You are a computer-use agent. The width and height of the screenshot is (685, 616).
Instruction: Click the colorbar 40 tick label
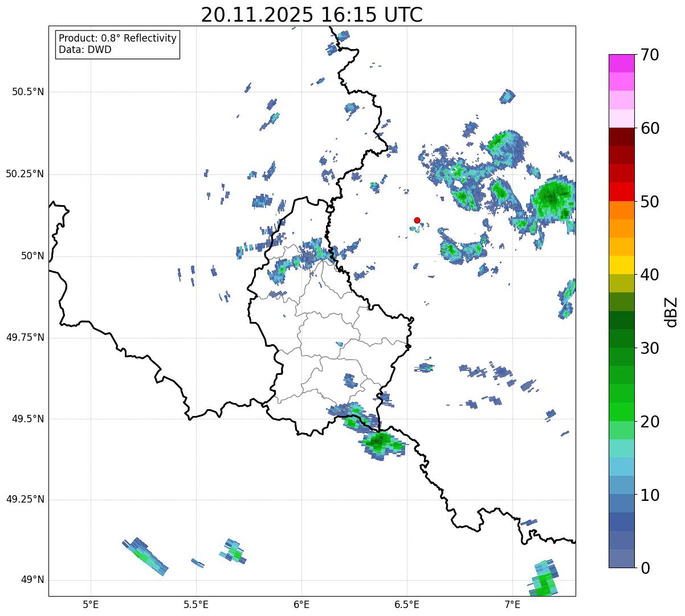pyautogui.click(x=650, y=275)
